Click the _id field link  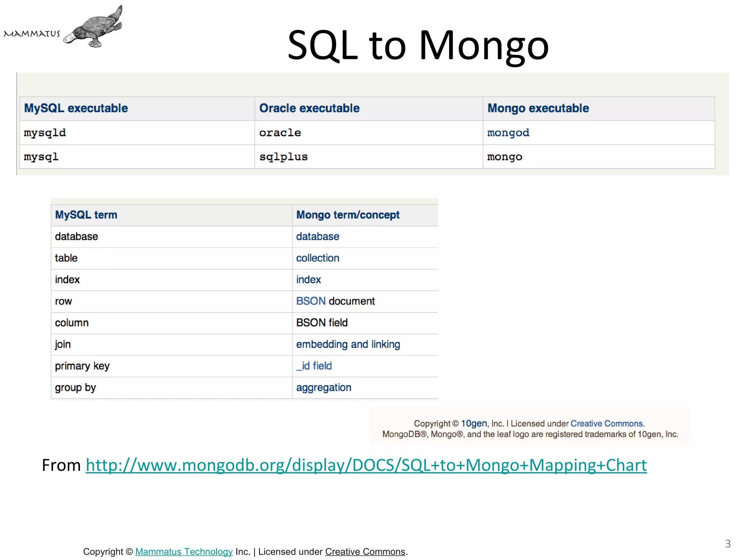[x=314, y=366]
